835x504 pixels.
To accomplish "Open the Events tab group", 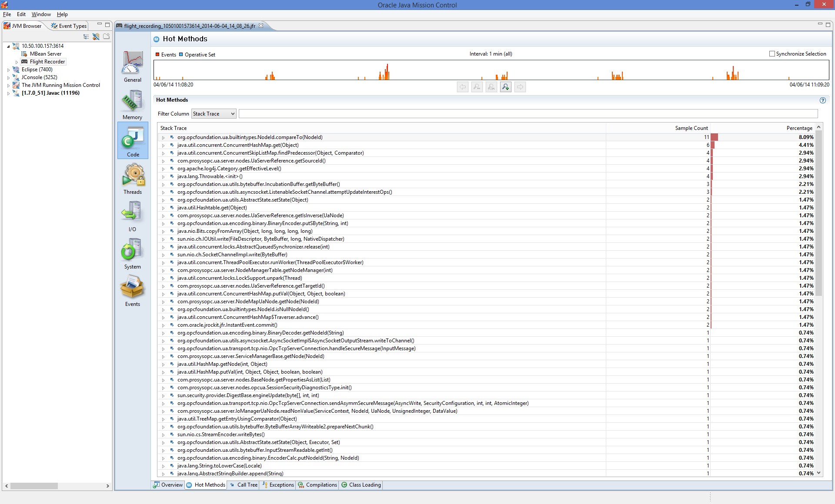I will pos(133,291).
